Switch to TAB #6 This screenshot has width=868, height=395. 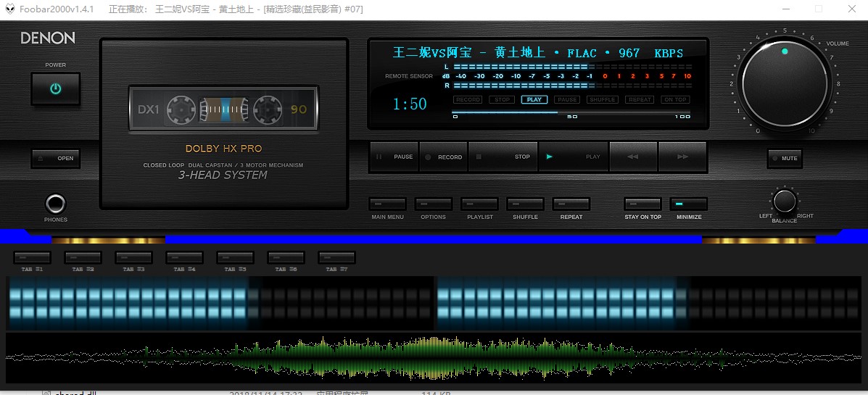286,258
